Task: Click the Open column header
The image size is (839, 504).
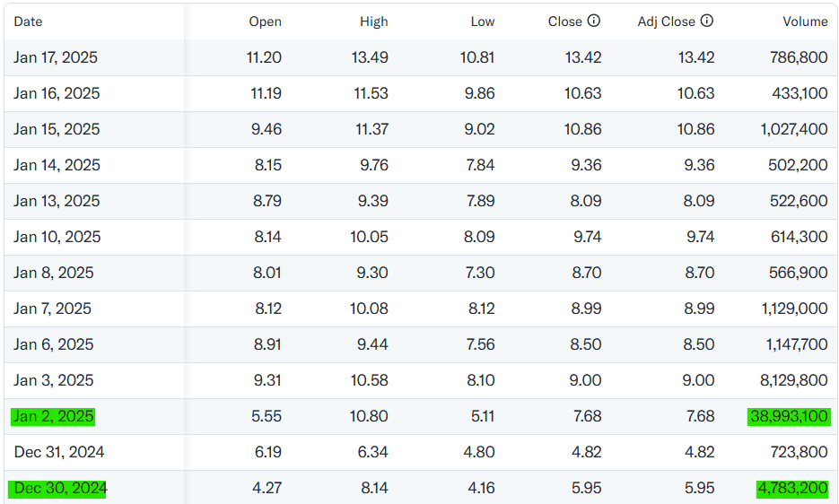Action: point(265,22)
